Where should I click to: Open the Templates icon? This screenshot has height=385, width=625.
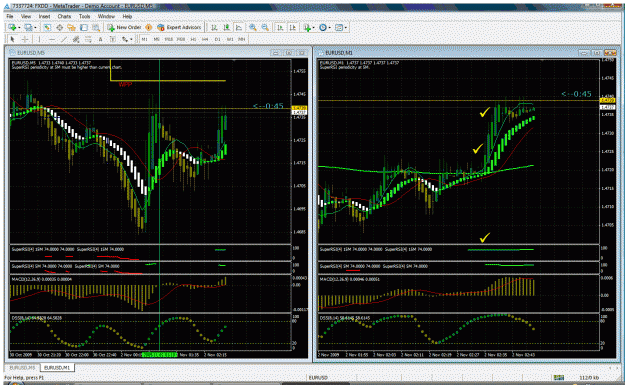click(338, 27)
